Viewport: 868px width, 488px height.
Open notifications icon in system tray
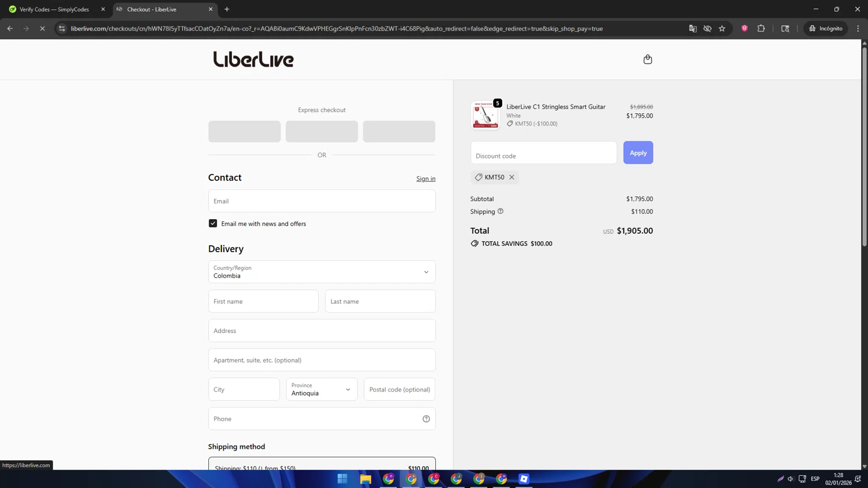pos(858,479)
